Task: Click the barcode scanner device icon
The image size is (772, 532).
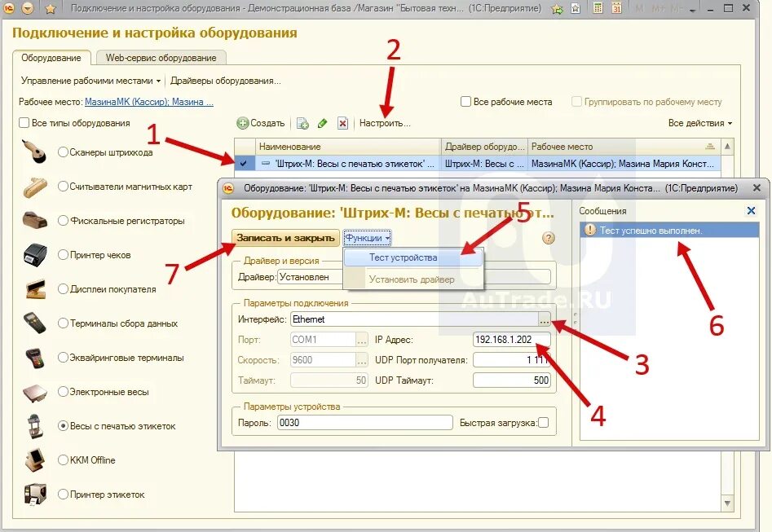Action: (34, 151)
